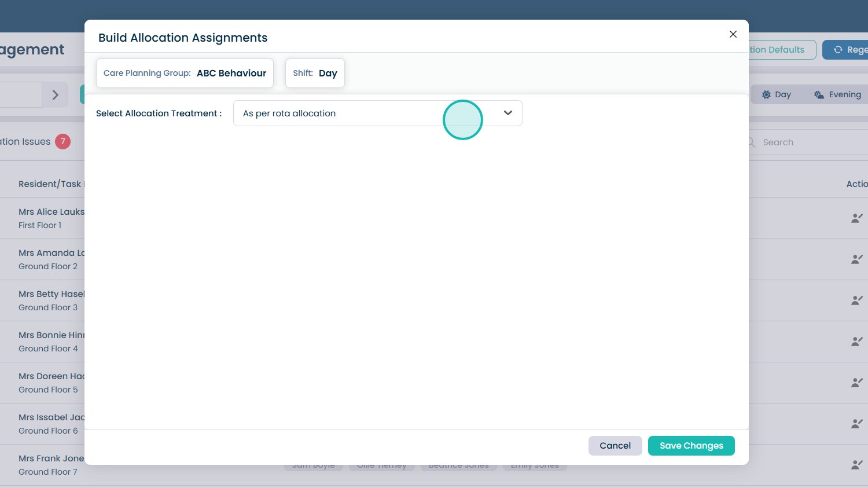The width and height of the screenshot is (868, 488).
Task: Open the Issues tab with badge 7
Action: (35, 142)
